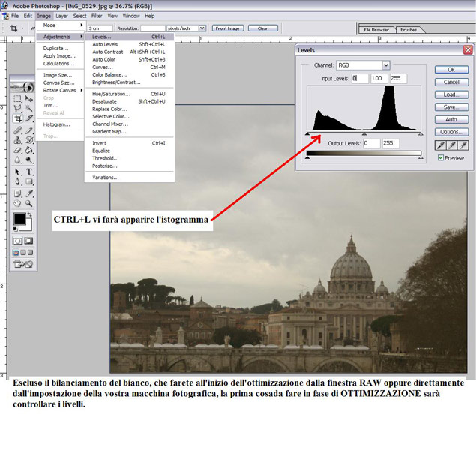Choose the Magic Wand tool
The image size is (476, 450).
(29, 108)
